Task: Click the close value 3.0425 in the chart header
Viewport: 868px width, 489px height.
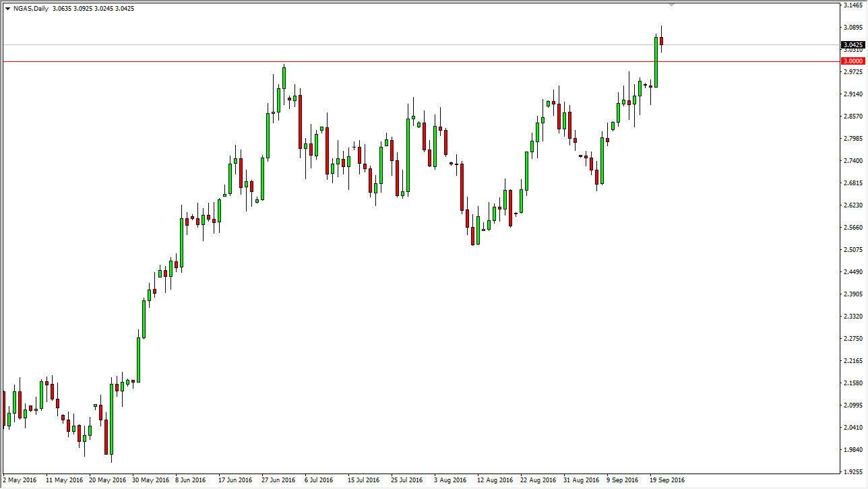Action: point(125,9)
